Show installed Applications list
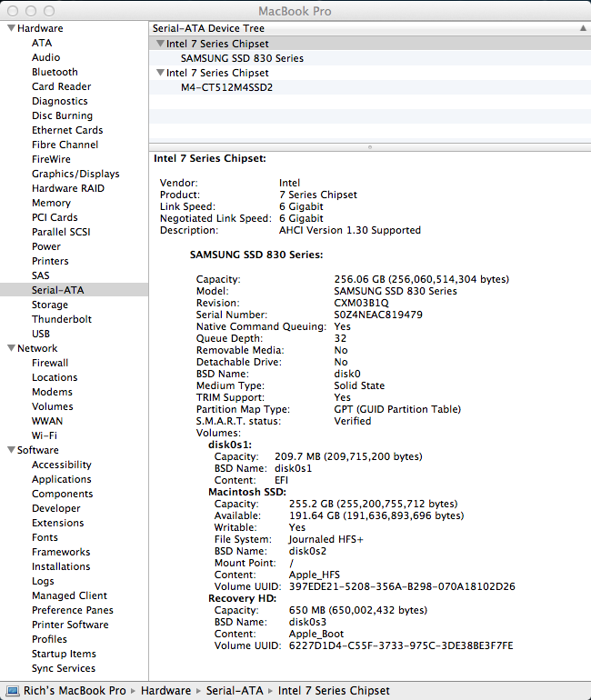This screenshot has width=591, height=700. (x=61, y=479)
